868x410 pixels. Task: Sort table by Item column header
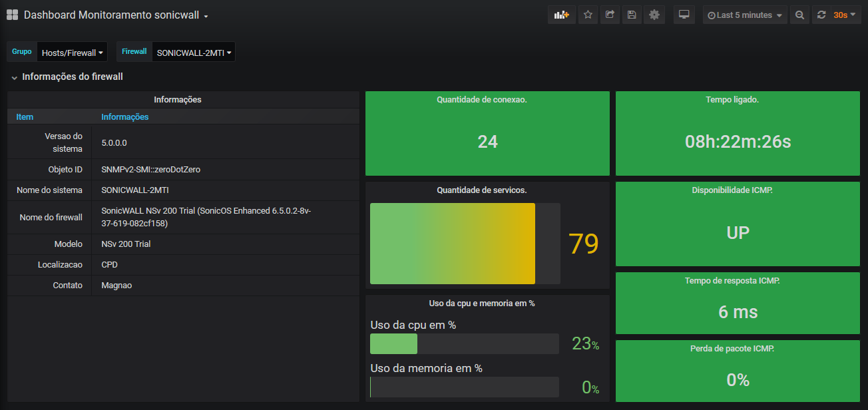[25, 117]
